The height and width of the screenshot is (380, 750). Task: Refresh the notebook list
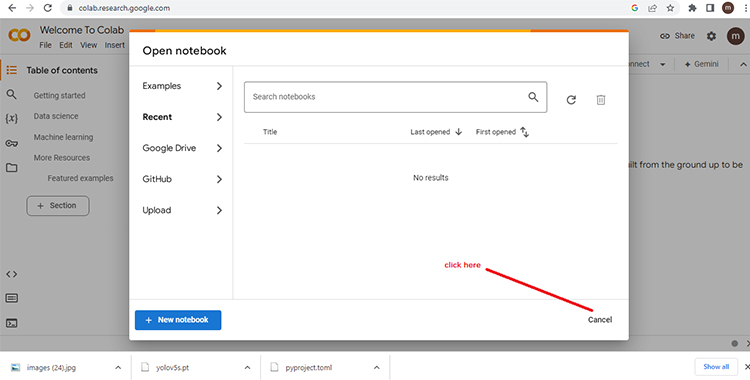tap(571, 100)
